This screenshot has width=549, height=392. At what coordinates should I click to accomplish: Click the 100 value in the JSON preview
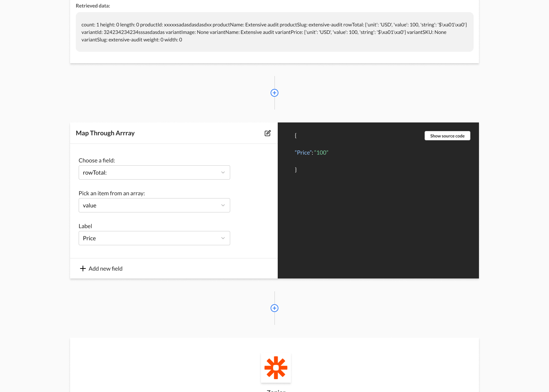321,152
